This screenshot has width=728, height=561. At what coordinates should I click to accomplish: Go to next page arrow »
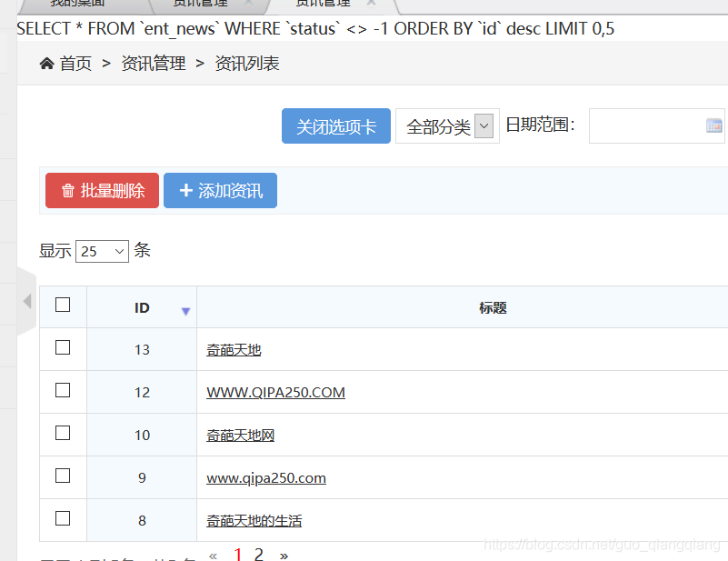coord(284,555)
